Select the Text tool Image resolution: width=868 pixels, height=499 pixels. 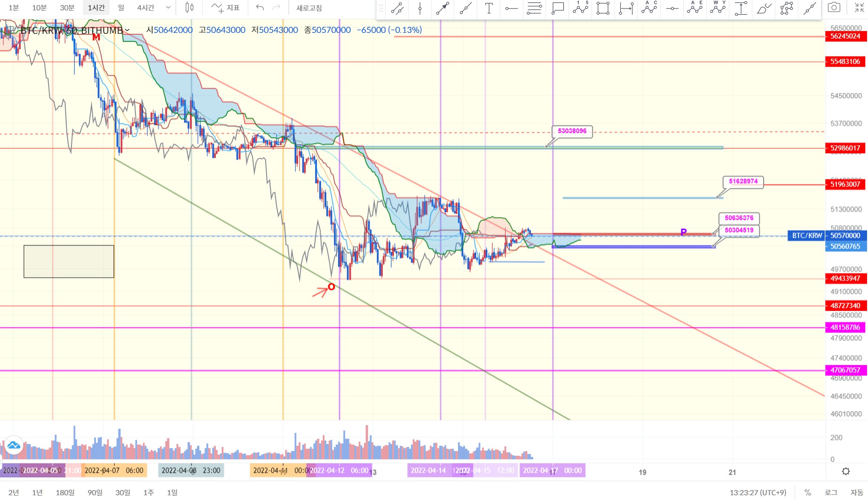pos(489,8)
